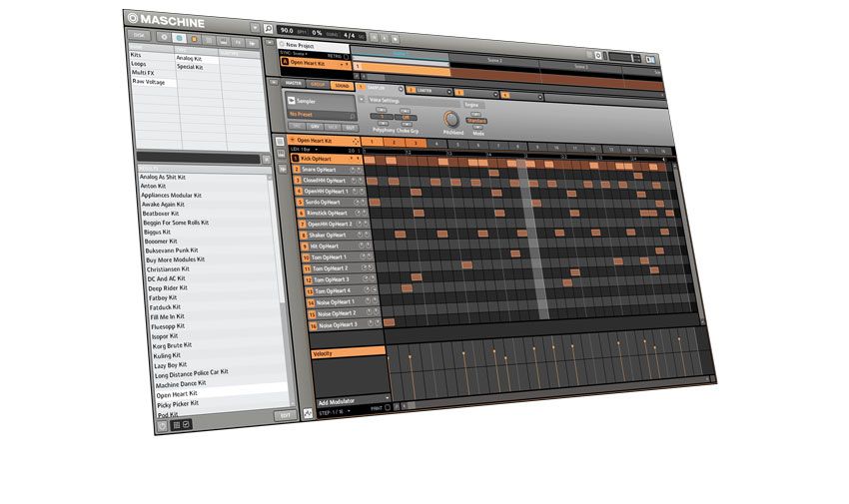Image resolution: width=849 pixels, height=504 pixels.
Task: Toggle the RETRIG checkbox
Action: tap(346, 56)
